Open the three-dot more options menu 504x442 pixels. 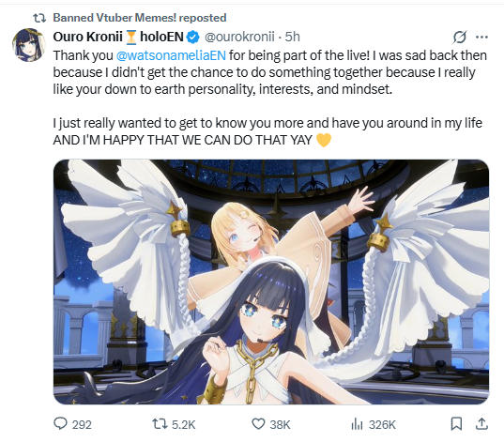point(481,38)
